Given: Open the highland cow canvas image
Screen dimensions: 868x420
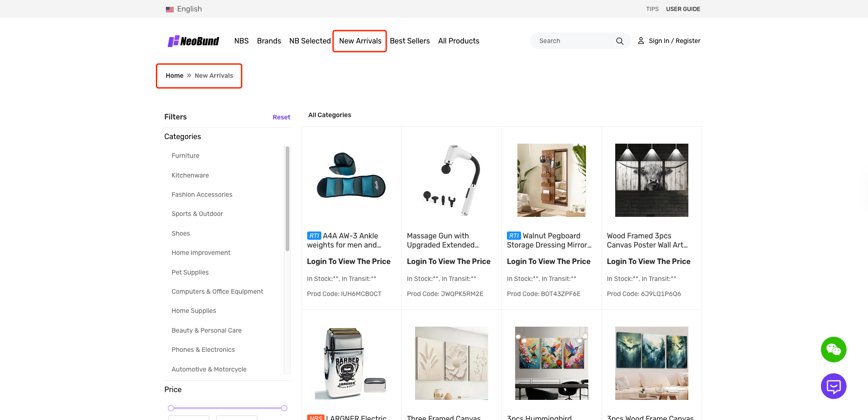Looking at the screenshot, I should click(x=651, y=180).
